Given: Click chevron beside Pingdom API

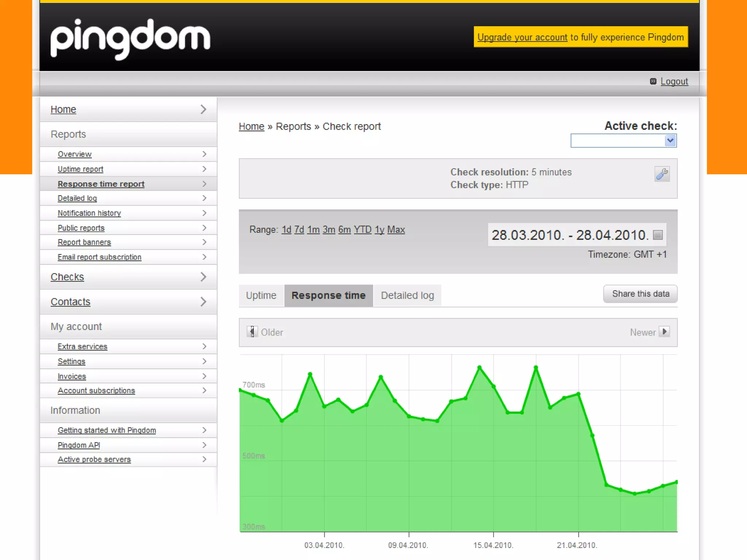Looking at the screenshot, I should click(204, 445).
